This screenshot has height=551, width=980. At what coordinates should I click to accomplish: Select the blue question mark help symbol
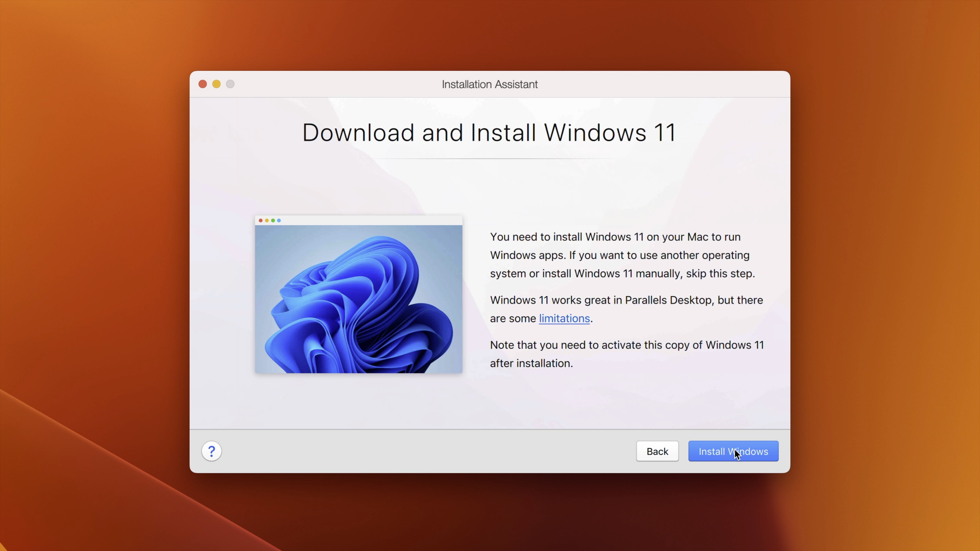point(211,451)
